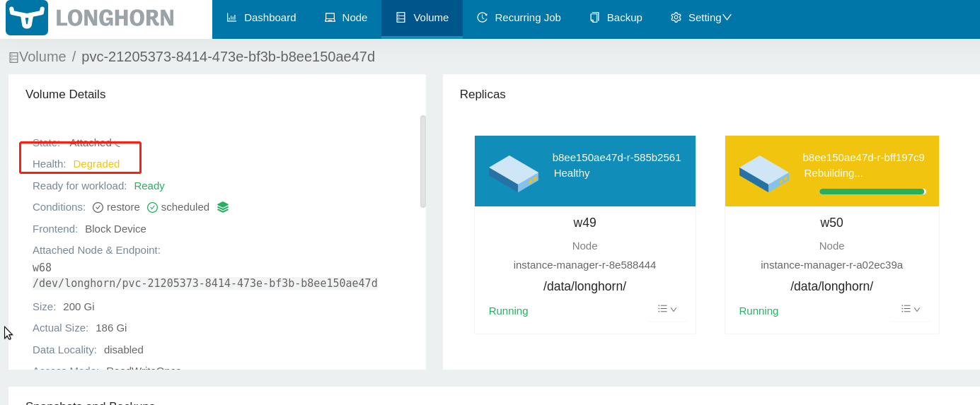Click the disk icon on Rebuilding replica

[x=764, y=173]
